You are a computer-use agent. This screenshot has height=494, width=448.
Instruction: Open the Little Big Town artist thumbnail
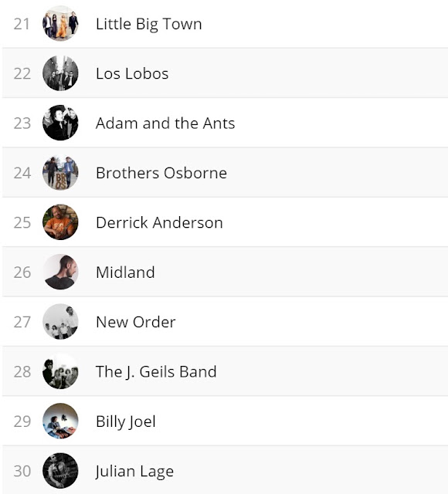point(60,23)
